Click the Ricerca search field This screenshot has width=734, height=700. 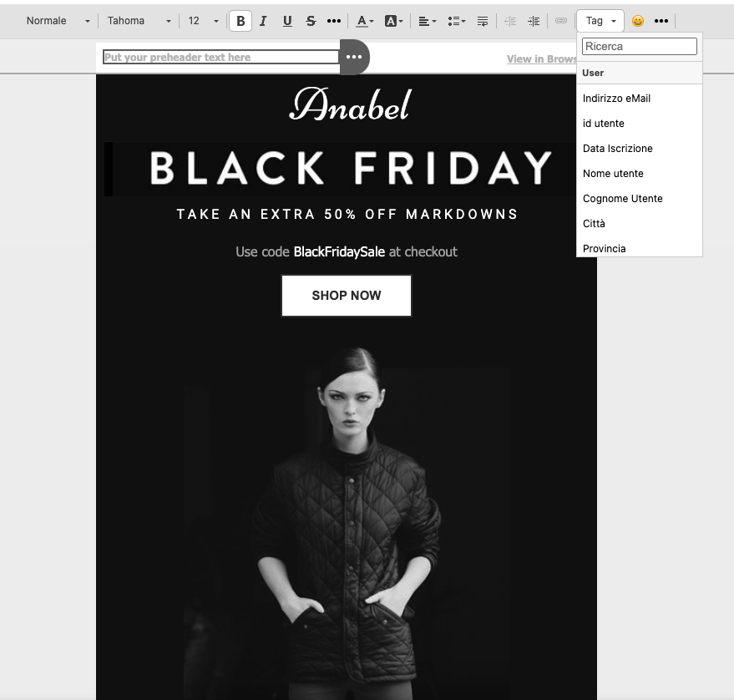click(x=639, y=47)
